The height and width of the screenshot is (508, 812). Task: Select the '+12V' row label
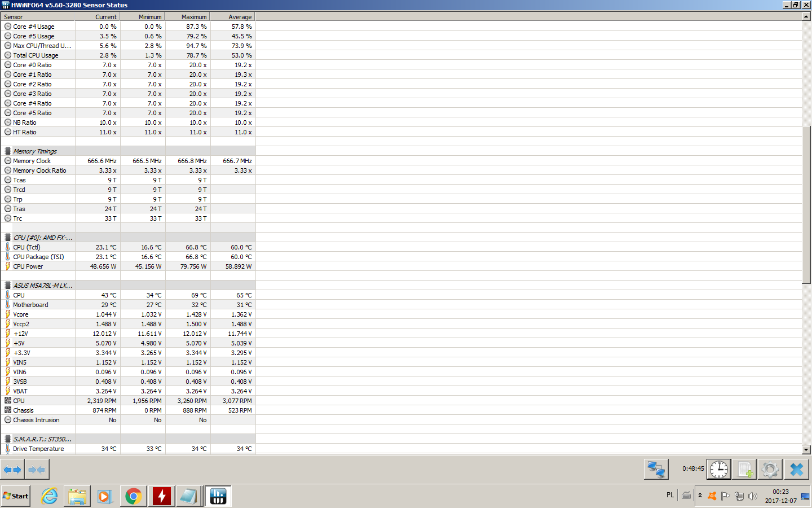21,334
